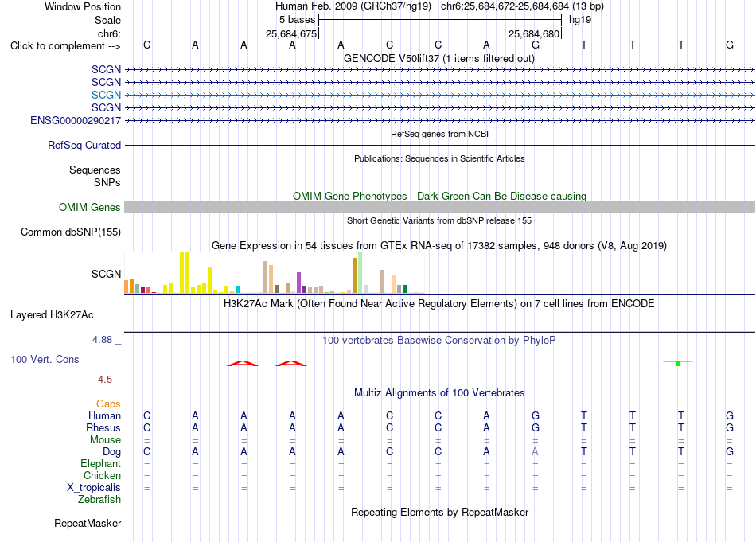
Task: Click the orange Gaps row label
Action: pyautogui.click(x=108, y=404)
